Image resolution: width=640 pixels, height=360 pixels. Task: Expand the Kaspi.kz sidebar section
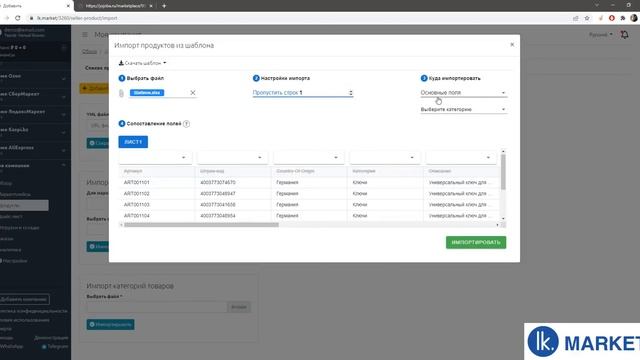(x=33, y=131)
